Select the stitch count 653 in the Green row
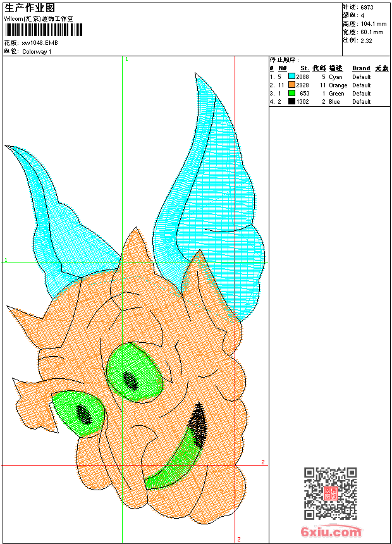The image size is (392, 544). 305,94
